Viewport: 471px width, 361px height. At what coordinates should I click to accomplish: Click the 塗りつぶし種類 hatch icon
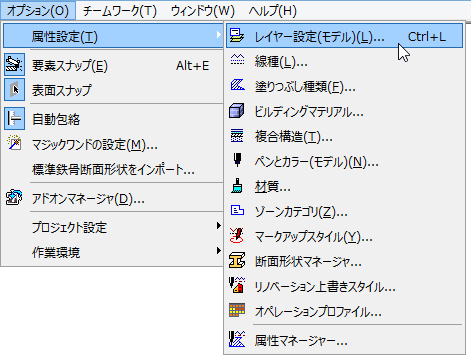coord(237,85)
